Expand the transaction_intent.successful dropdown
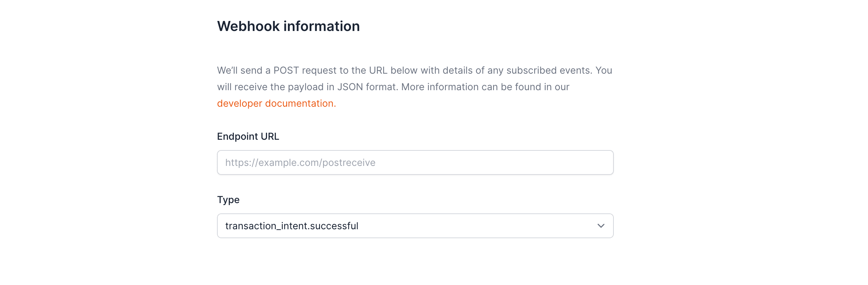This screenshot has width=868, height=285. (415, 226)
